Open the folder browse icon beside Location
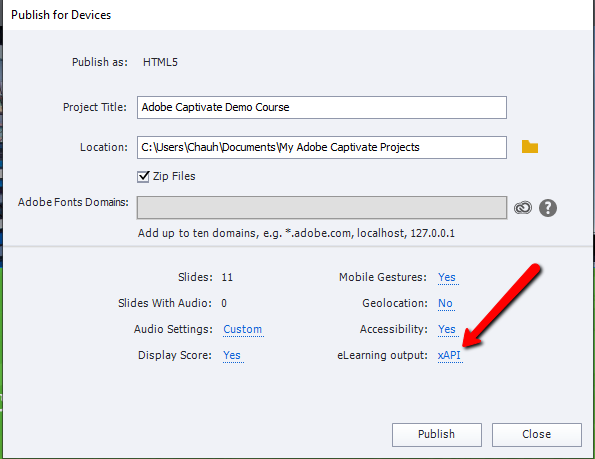 pyautogui.click(x=530, y=147)
